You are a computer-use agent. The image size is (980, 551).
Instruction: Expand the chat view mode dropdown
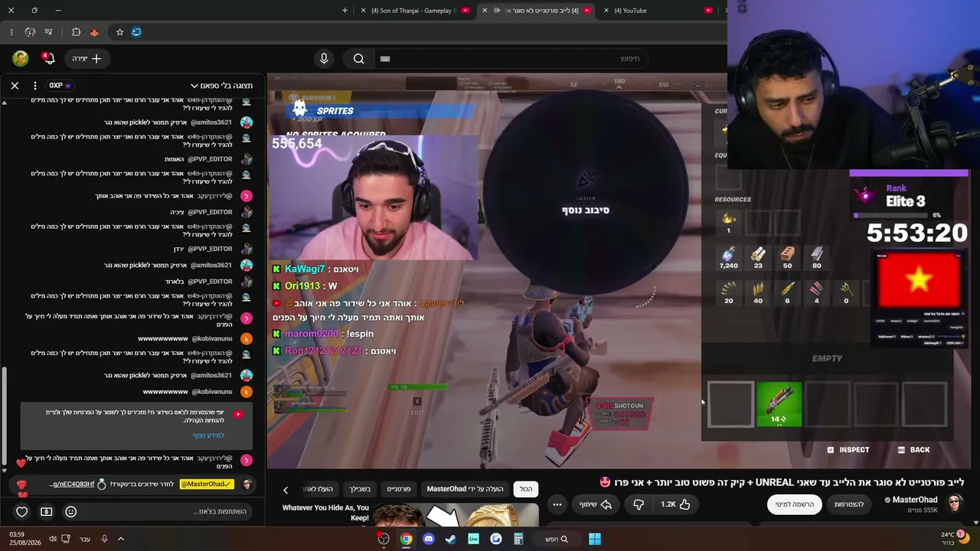coord(221,85)
